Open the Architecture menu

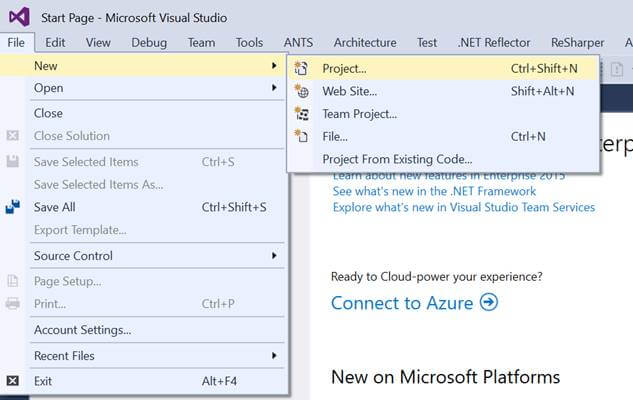(365, 42)
